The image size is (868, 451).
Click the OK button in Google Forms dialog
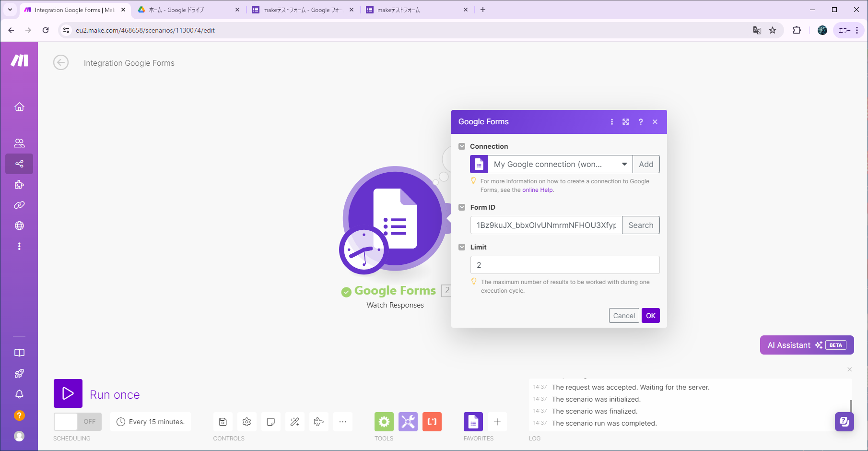coord(650,316)
